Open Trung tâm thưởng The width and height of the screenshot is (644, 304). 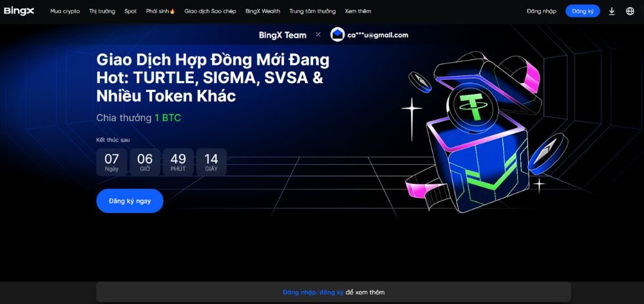click(312, 11)
